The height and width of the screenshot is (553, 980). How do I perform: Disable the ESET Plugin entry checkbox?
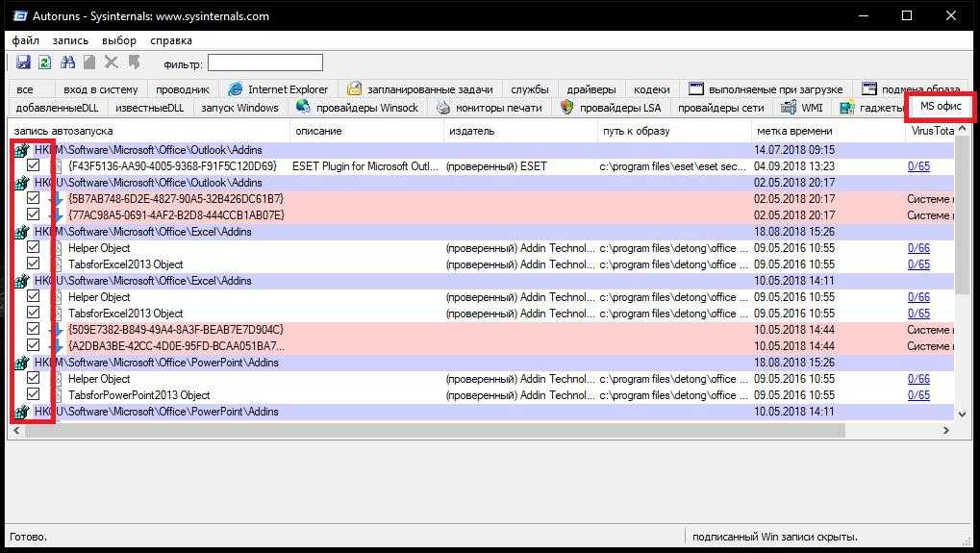(34, 166)
